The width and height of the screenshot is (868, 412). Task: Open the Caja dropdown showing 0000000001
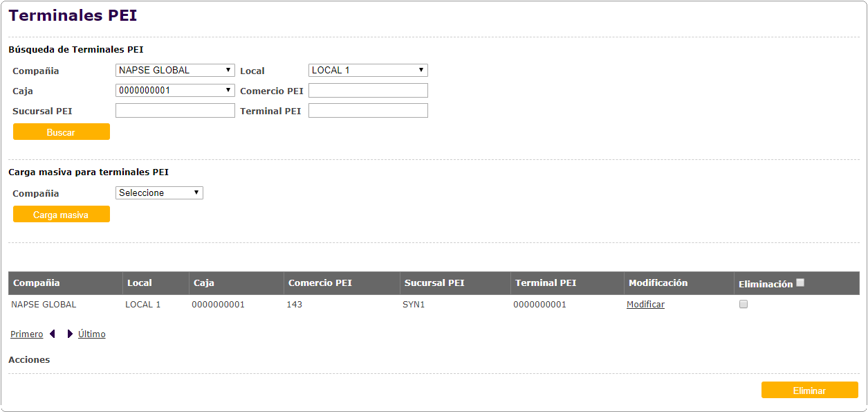(x=175, y=90)
